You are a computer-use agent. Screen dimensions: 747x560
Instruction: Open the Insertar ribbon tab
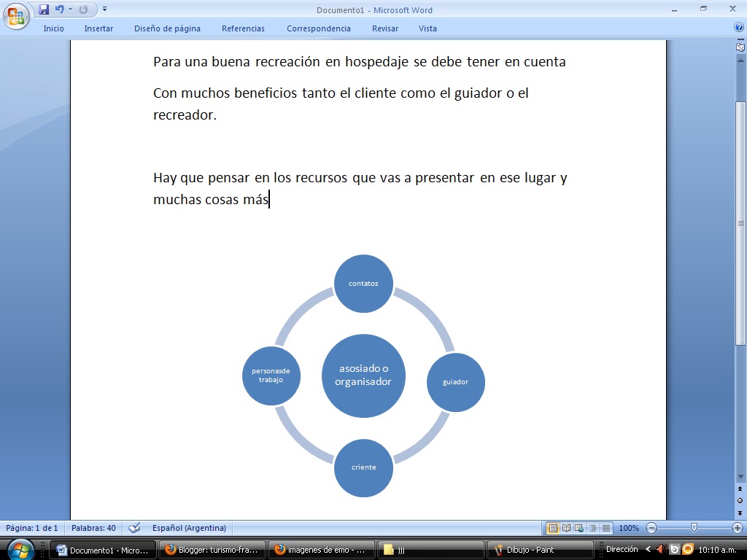point(98,28)
